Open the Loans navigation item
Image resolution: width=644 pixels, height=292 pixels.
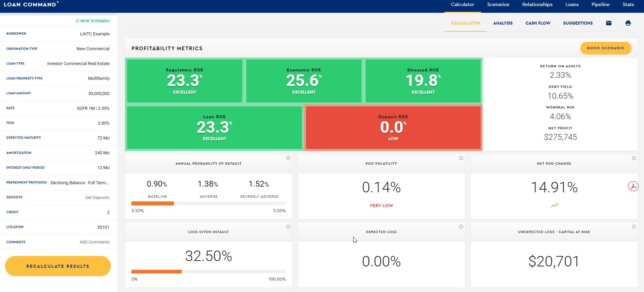(572, 4)
